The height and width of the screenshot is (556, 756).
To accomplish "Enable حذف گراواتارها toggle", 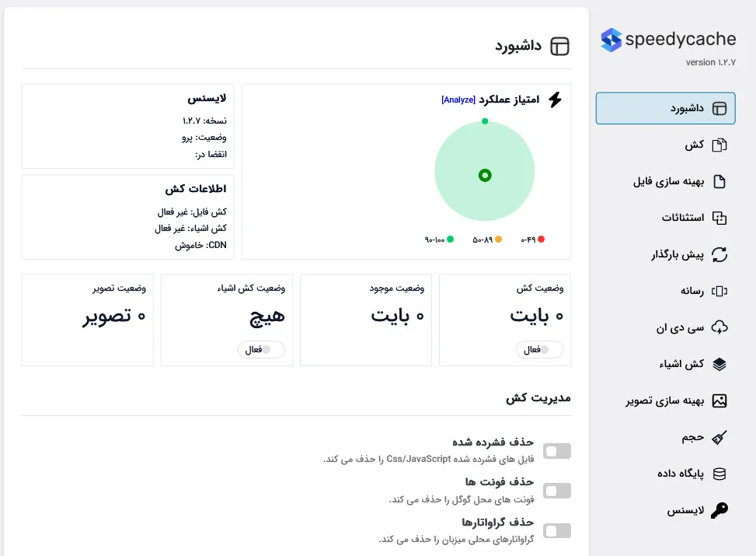I will (x=557, y=531).
